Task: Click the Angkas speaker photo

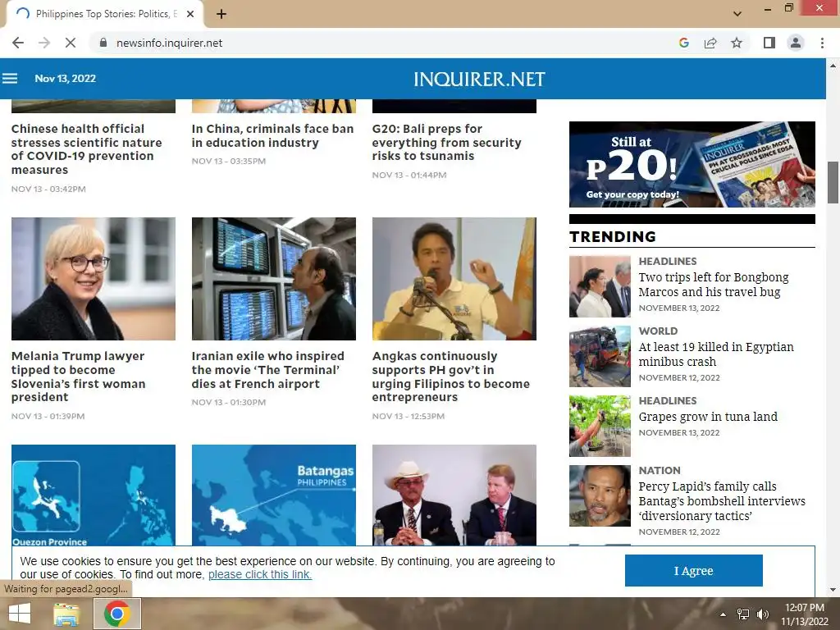Action: (454, 279)
